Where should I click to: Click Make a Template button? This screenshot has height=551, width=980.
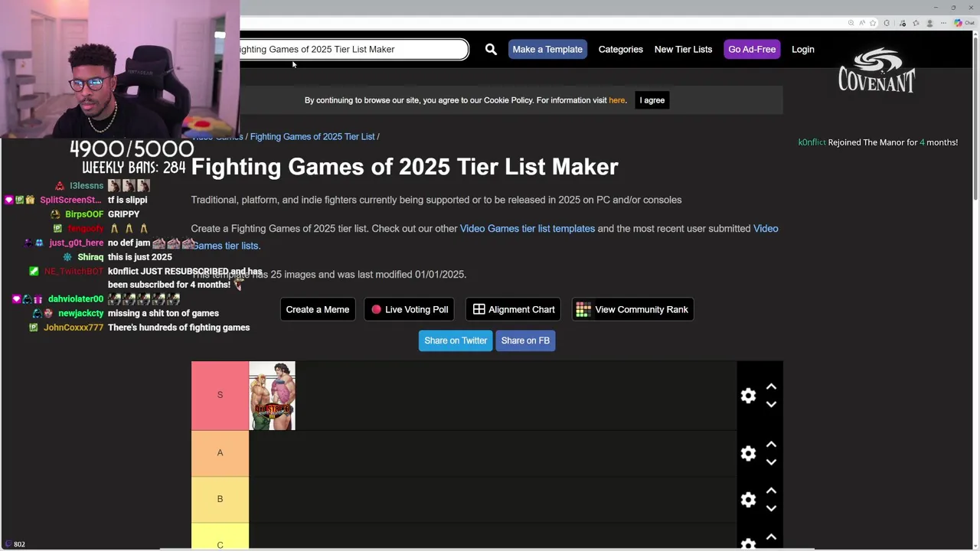pyautogui.click(x=547, y=49)
